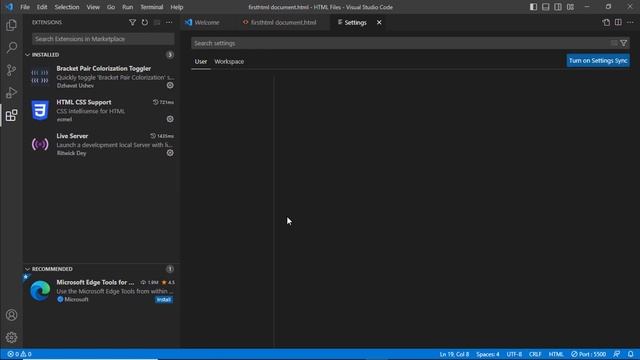
Task: Open the Search view in activity bar
Action: 11,47
